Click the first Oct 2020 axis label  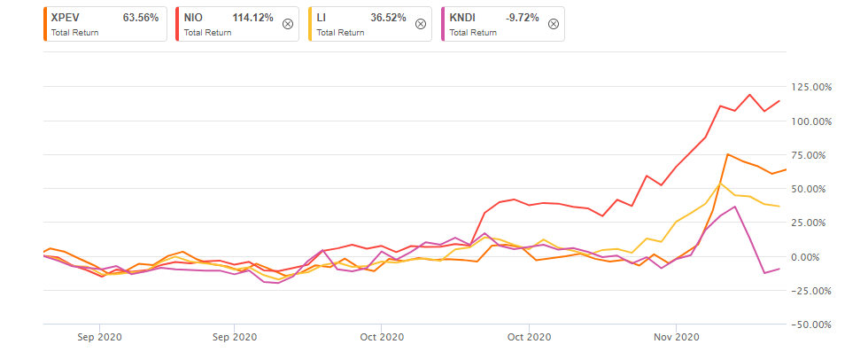click(x=381, y=336)
